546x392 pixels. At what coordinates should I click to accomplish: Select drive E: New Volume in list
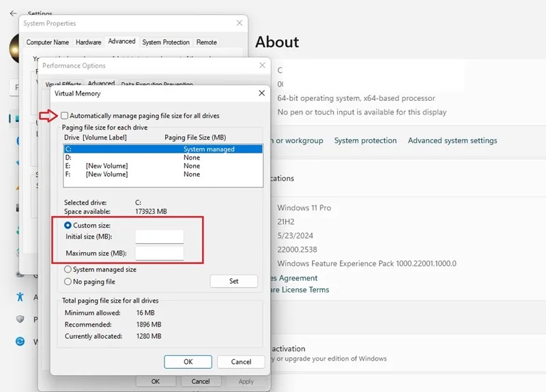pyautogui.click(x=163, y=166)
